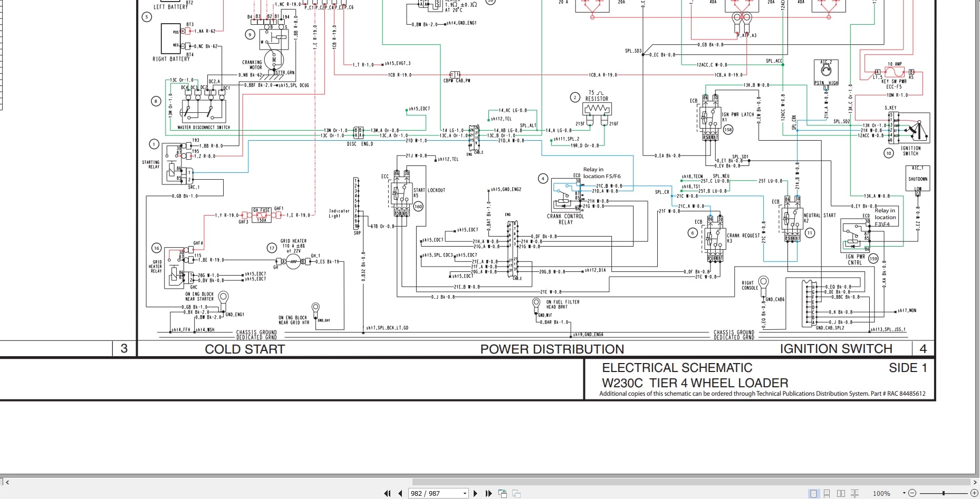Click the previous view icon
Viewport: 980px width, 499px height.
pos(503,494)
